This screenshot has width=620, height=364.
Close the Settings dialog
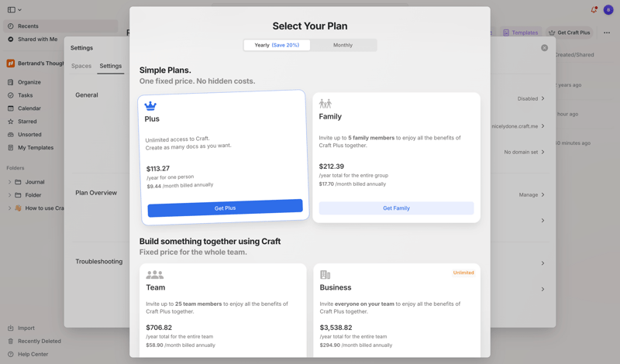tap(544, 48)
